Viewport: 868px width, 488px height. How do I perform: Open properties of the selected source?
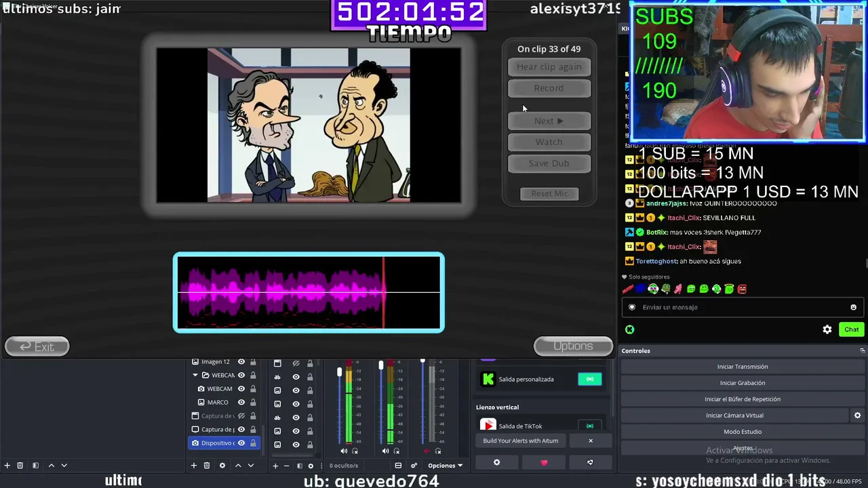pos(221,466)
